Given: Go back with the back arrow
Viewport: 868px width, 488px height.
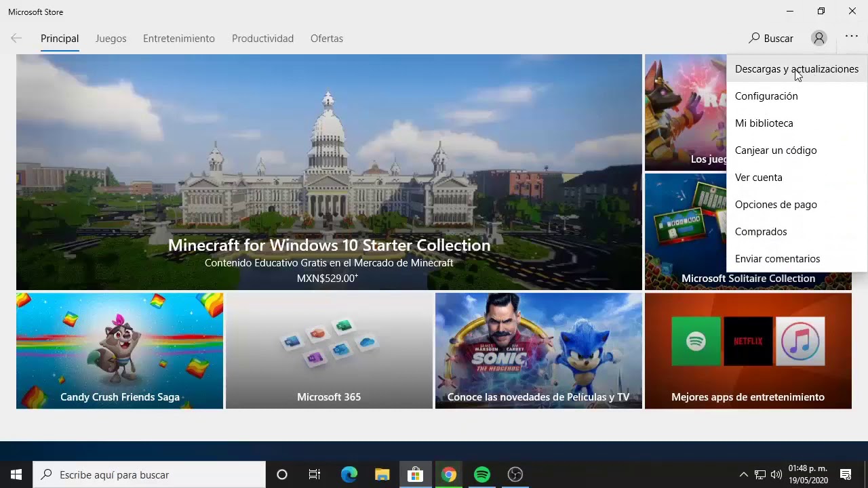Looking at the screenshot, I should tap(16, 39).
